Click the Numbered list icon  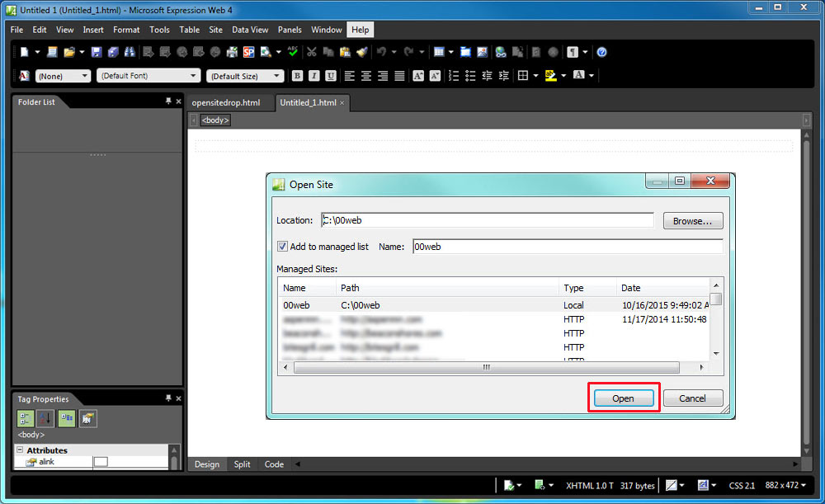[454, 76]
